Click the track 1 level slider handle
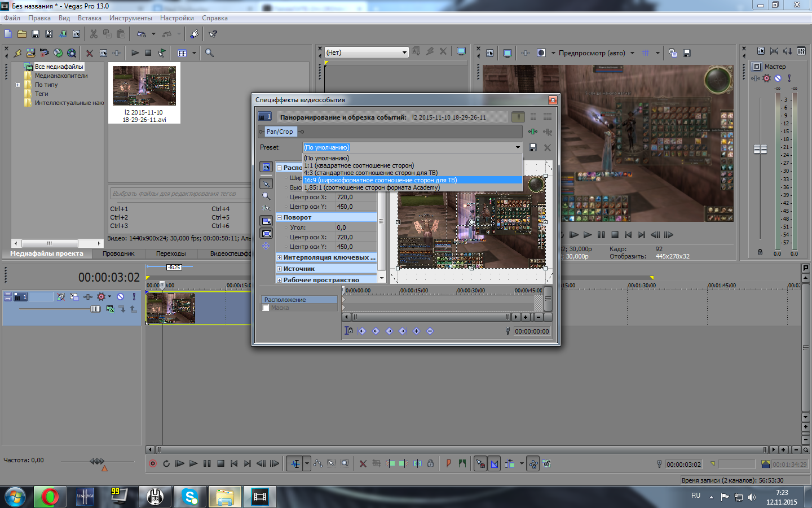 [95, 309]
